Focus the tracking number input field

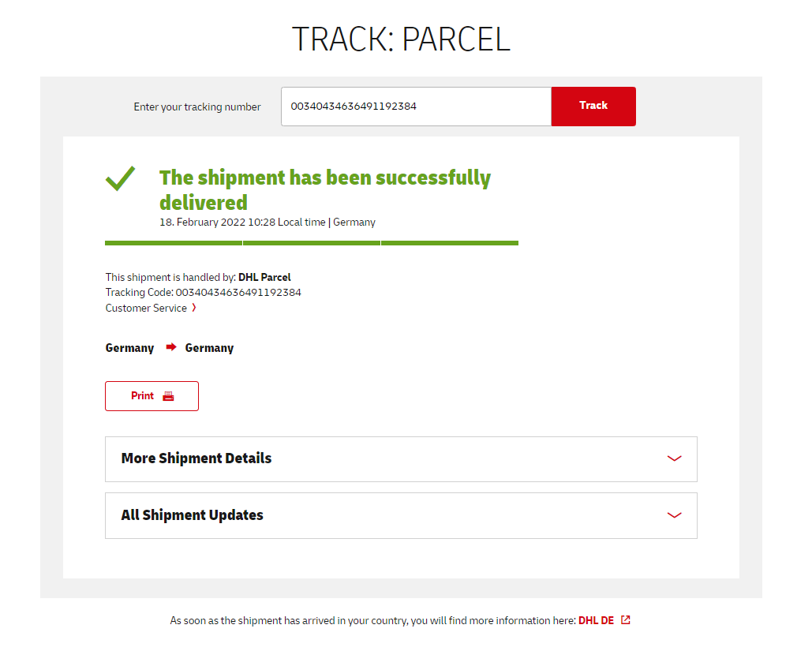(x=416, y=107)
